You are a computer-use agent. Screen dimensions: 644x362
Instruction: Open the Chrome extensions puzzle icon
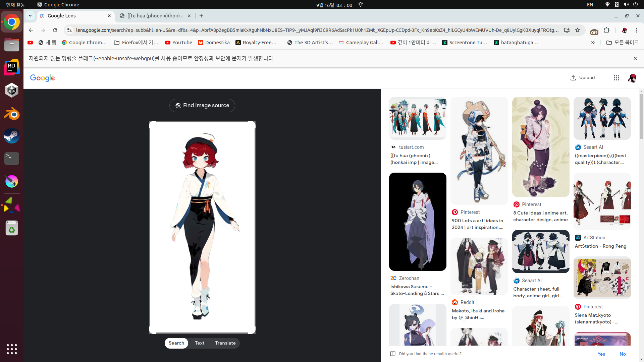[606, 30]
